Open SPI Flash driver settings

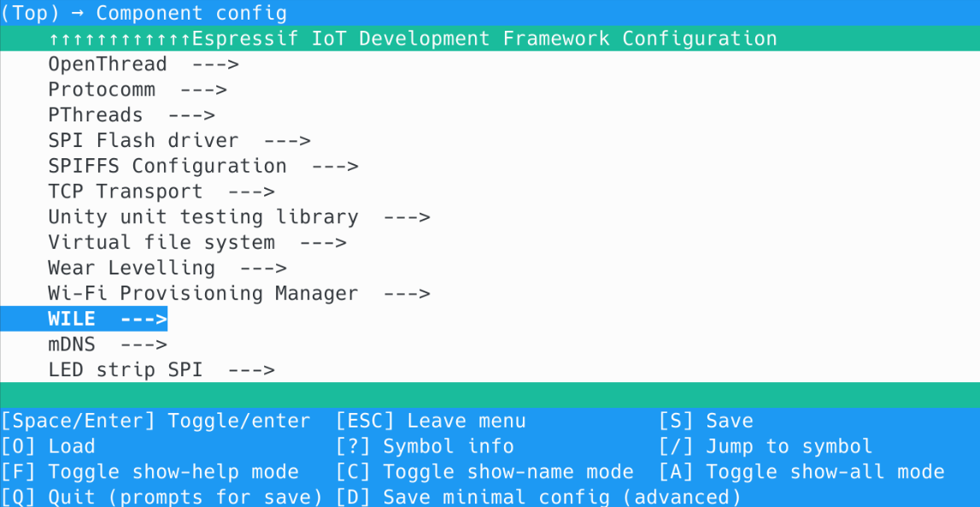click(143, 140)
